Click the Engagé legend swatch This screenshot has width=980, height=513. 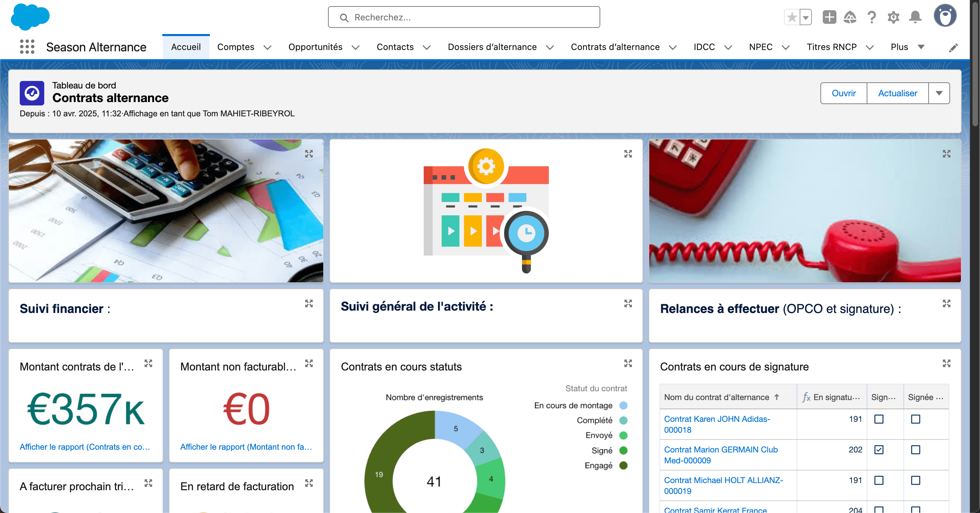pyautogui.click(x=623, y=465)
